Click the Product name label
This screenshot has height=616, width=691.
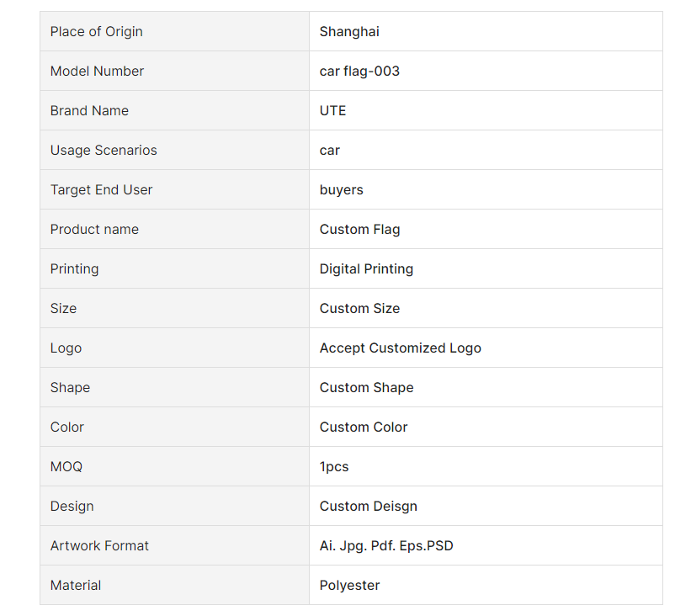[x=94, y=229]
